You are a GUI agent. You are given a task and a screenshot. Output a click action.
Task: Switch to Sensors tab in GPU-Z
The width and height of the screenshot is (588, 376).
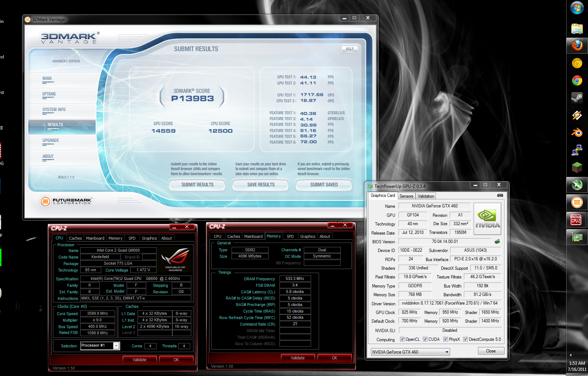(406, 196)
